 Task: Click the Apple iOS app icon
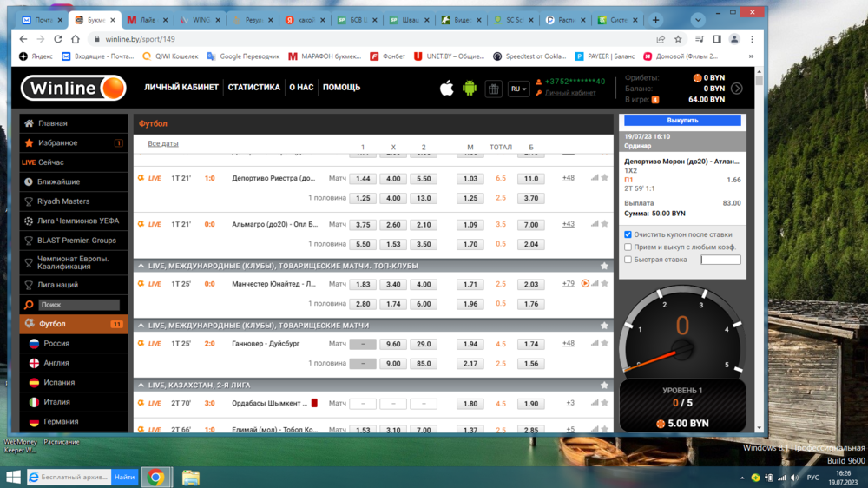tap(447, 88)
